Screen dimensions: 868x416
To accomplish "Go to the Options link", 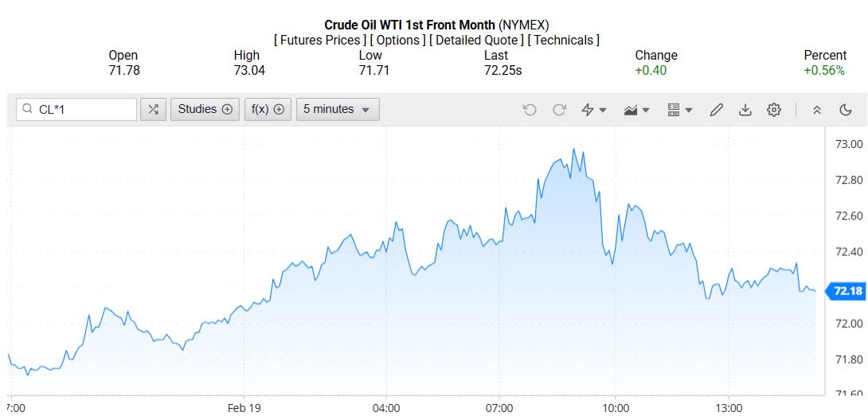I will pyautogui.click(x=397, y=40).
